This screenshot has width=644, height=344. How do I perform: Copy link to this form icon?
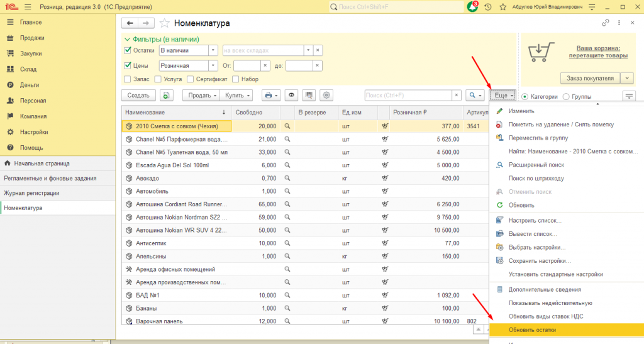[x=606, y=23]
